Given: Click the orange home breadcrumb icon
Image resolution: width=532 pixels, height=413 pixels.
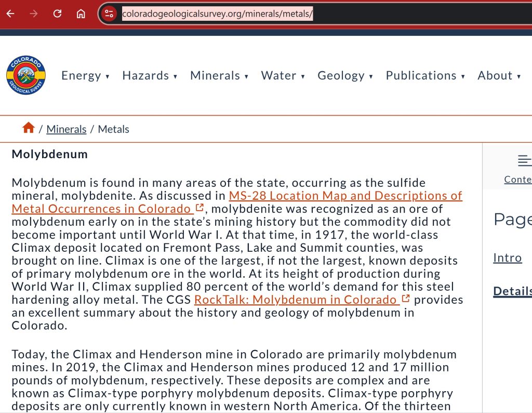Looking at the screenshot, I should 29,128.
